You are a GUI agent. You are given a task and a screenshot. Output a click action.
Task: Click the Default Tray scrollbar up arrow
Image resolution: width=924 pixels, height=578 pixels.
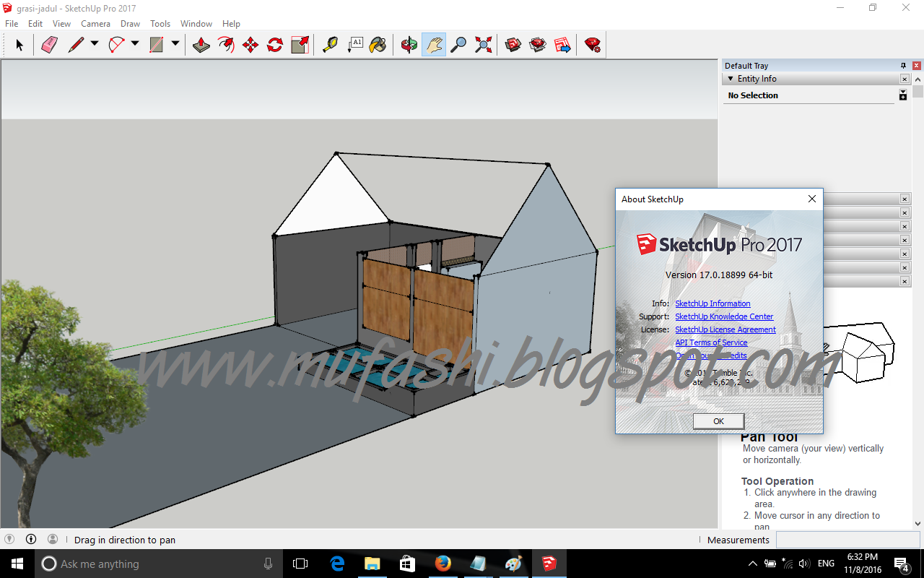918,79
